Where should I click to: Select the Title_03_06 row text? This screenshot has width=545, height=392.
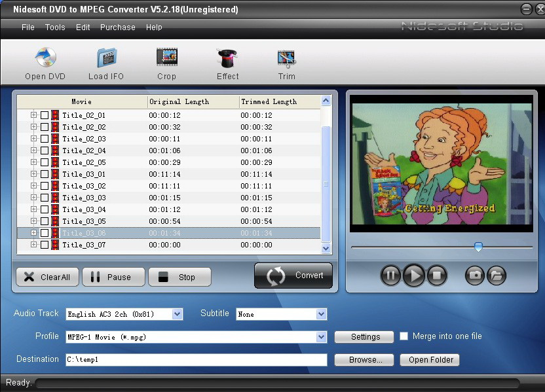point(84,233)
